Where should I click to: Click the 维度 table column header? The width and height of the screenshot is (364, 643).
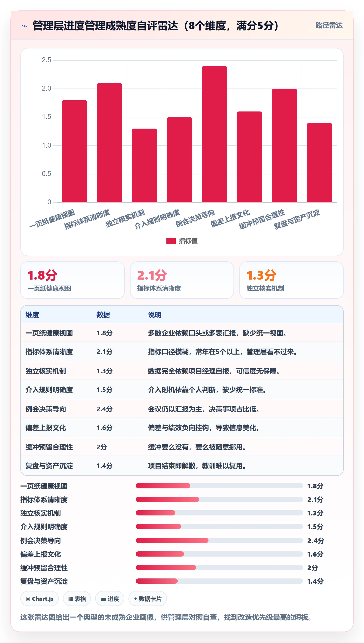(32, 315)
